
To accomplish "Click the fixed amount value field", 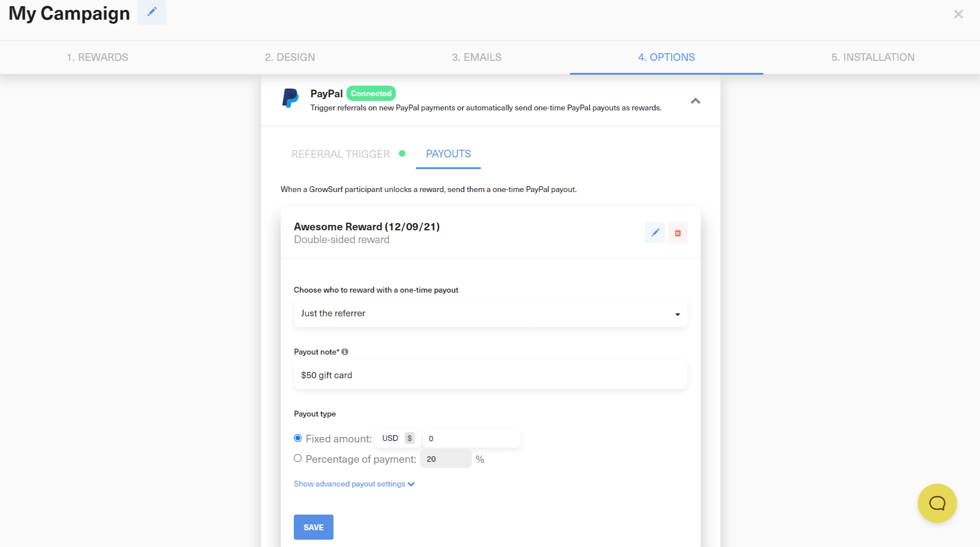I will (x=471, y=438).
